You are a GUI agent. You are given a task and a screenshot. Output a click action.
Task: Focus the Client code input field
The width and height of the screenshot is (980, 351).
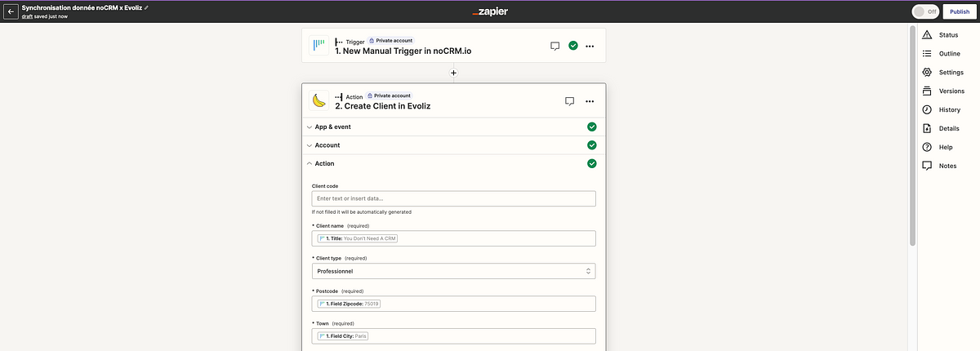click(x=454, y=198)
